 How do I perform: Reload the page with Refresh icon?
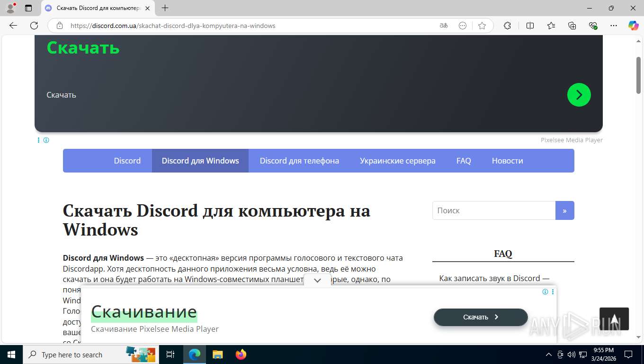(34, 26)
